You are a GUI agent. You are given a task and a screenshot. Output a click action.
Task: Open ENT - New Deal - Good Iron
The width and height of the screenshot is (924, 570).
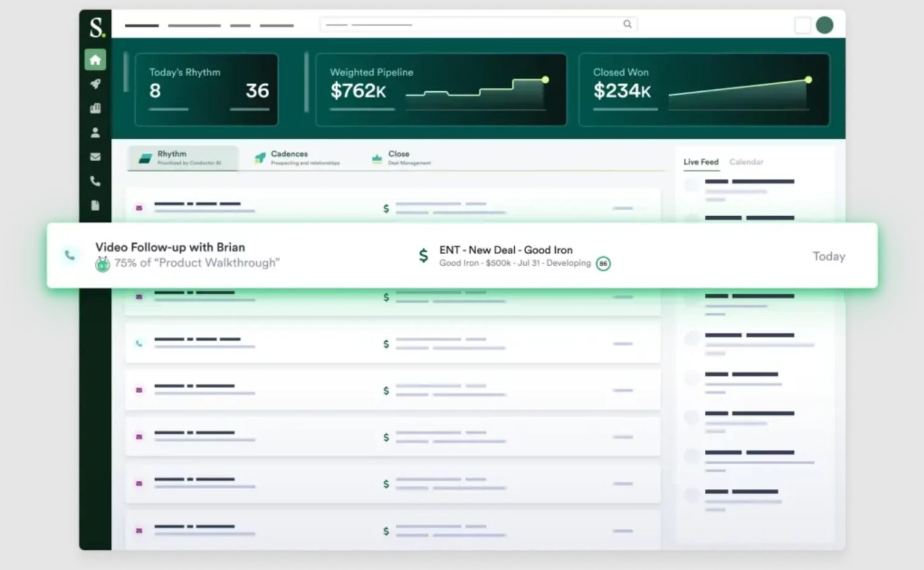point(506,250)
